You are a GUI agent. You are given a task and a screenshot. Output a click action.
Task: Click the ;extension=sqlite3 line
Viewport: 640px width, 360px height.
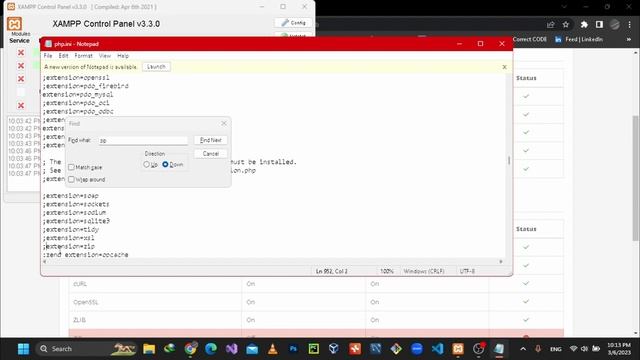[x=76, y=221]
